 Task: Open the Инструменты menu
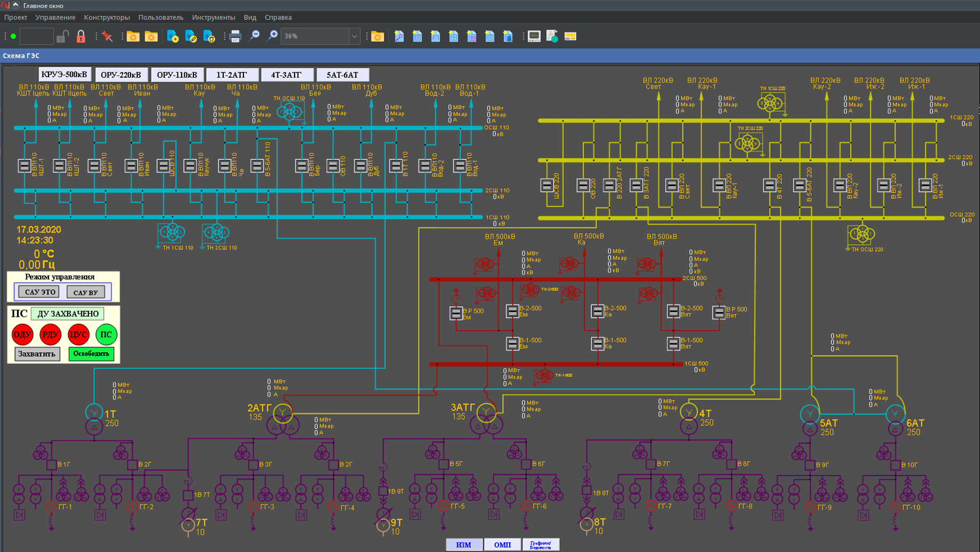213,17
